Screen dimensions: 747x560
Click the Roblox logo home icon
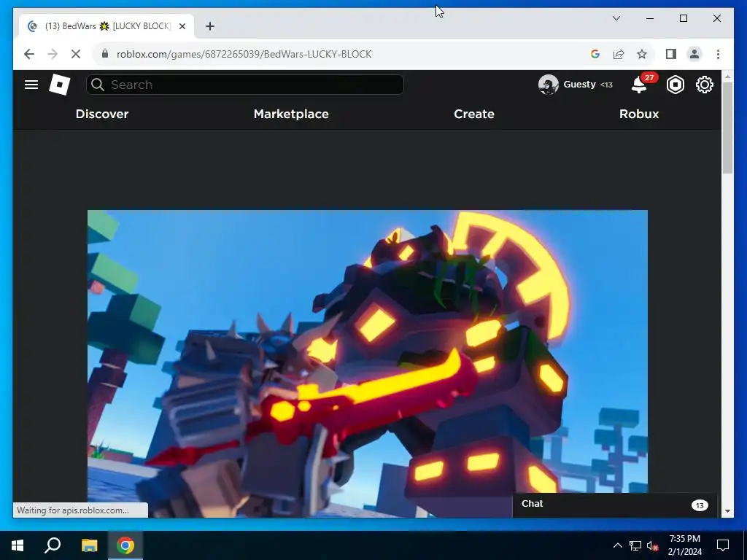pyautogui.click(x=60, y=85)
